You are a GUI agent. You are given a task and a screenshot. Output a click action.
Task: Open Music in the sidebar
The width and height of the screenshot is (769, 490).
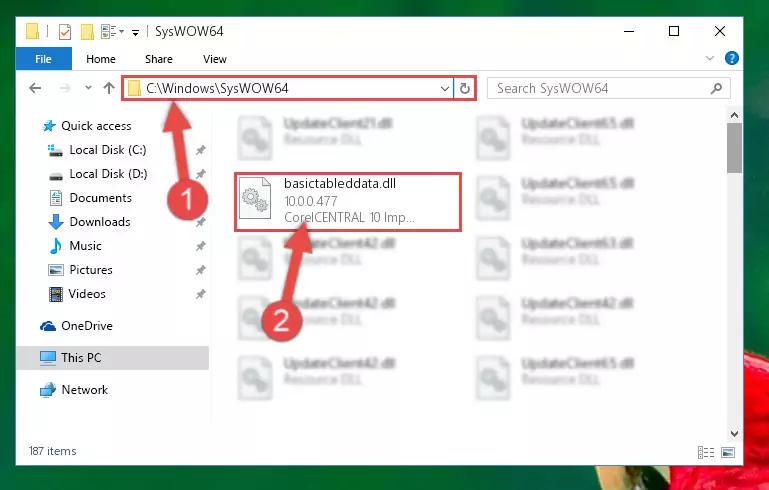click(85, 246)
